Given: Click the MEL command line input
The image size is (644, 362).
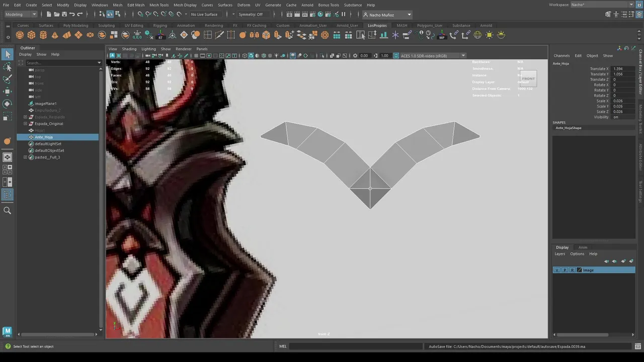Looking at the screenshot, I should point(356,346).
